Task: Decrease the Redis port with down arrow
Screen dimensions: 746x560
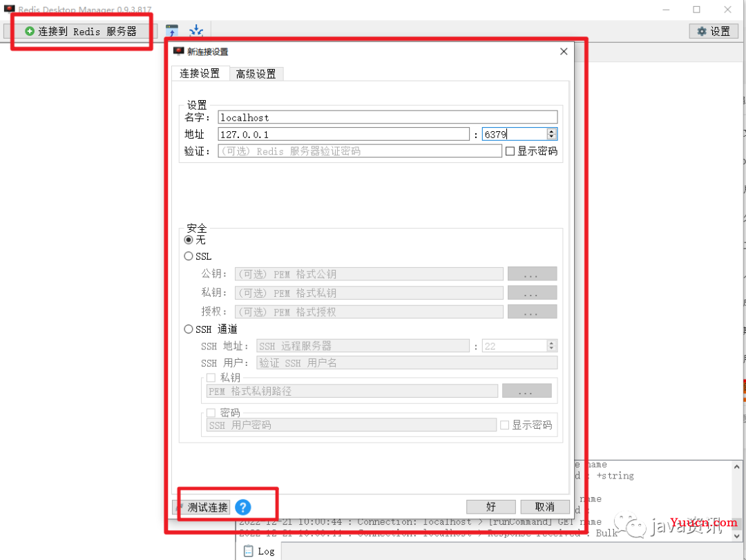Action: (552, 137)
